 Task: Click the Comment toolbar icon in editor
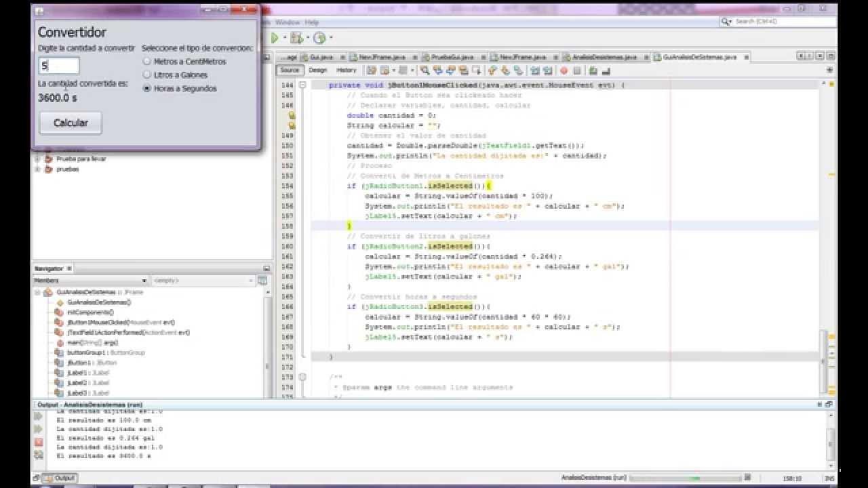593,70
